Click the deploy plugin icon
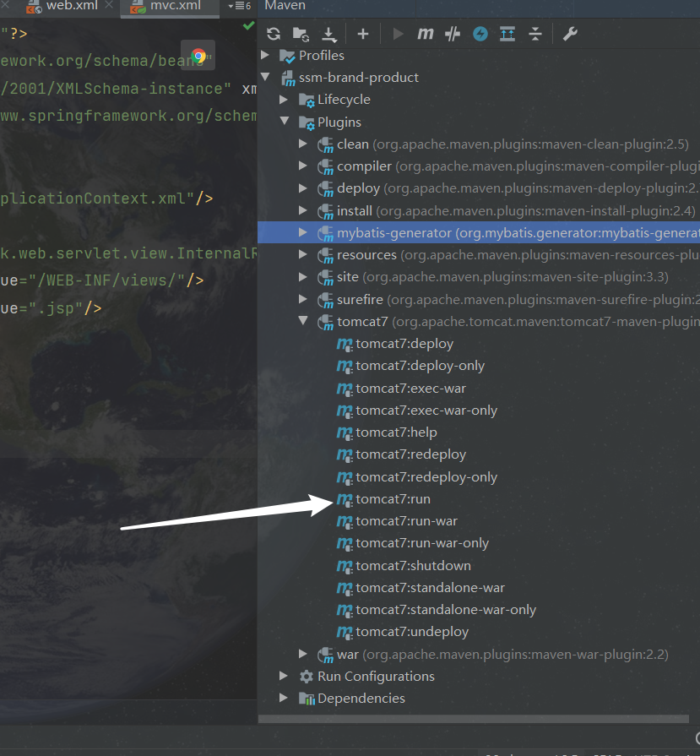 tap(325, 189)
